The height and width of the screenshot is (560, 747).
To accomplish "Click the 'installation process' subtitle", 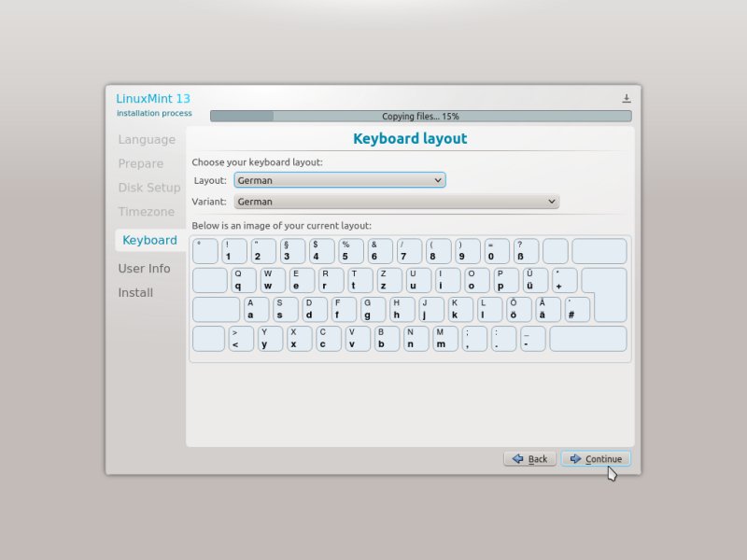I will (x=154, y=113).
